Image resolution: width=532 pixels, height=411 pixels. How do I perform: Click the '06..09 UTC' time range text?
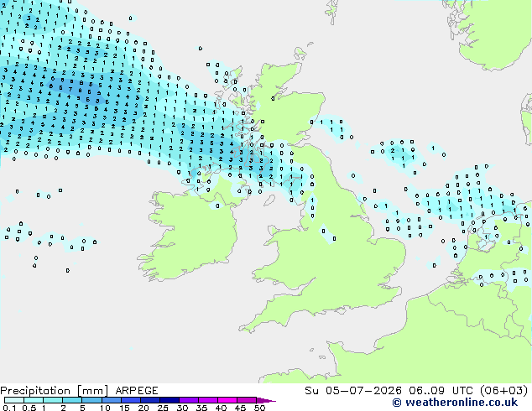pyautogui.click(x=442, y=391)
